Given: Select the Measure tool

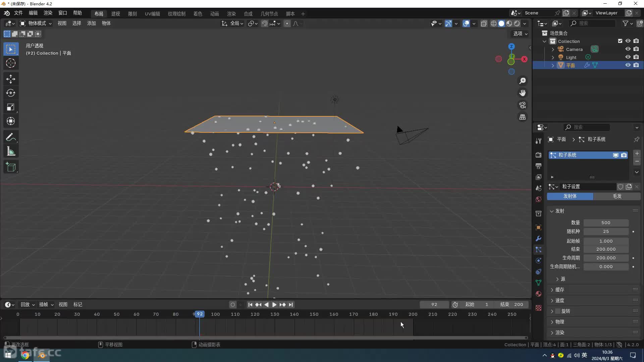Looking at the screenshot, I should [x=11, y=152].
